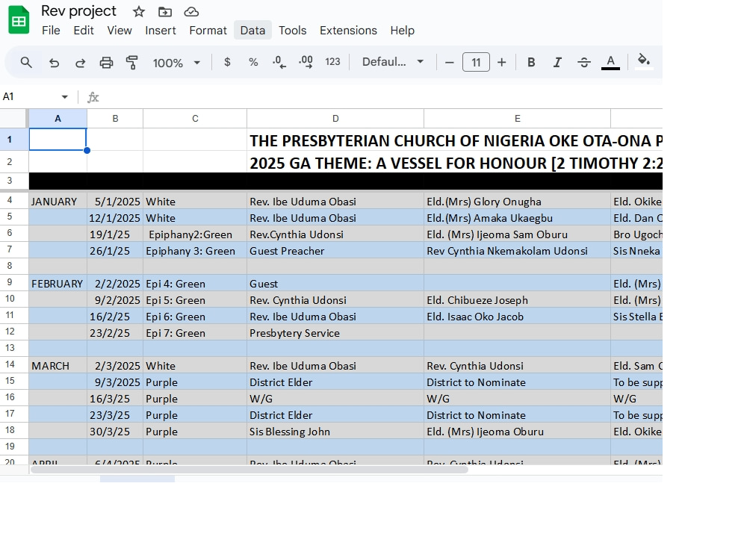The image size is (747, 560).
Task: Decrease decimal places
Action: click(x=279, y=62)
